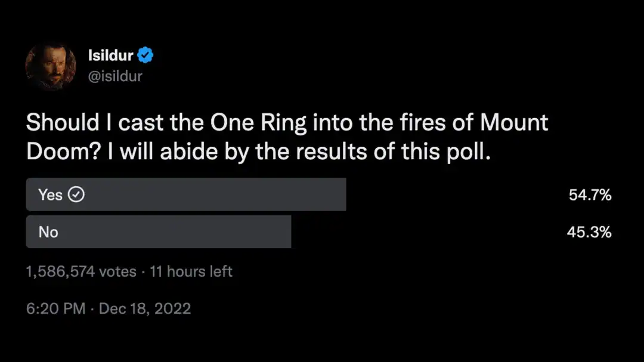
Task: Click the checkmark icon next to Yes
Action: (76, 194)
